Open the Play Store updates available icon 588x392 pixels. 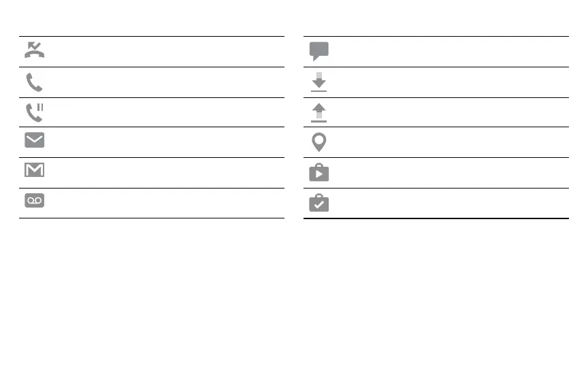coord(318,173)
